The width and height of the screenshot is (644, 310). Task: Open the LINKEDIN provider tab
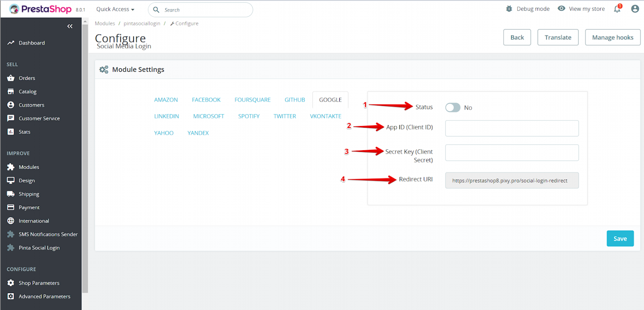[167, 116]
